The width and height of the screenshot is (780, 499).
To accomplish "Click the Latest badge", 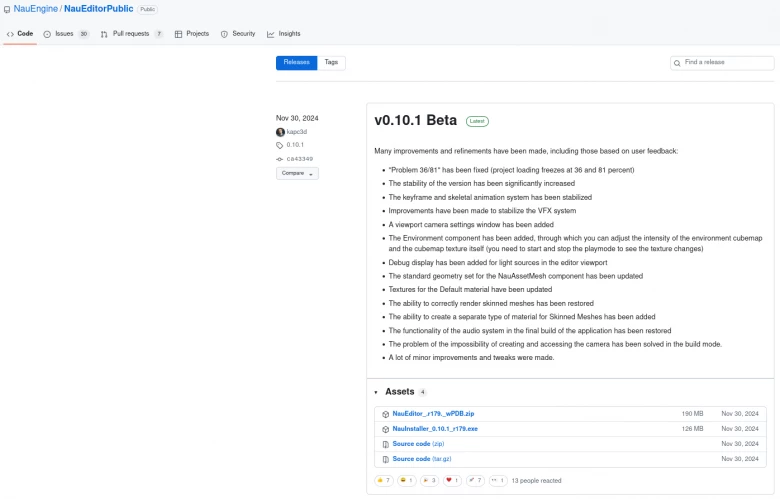I will click(x=477, y=121).
